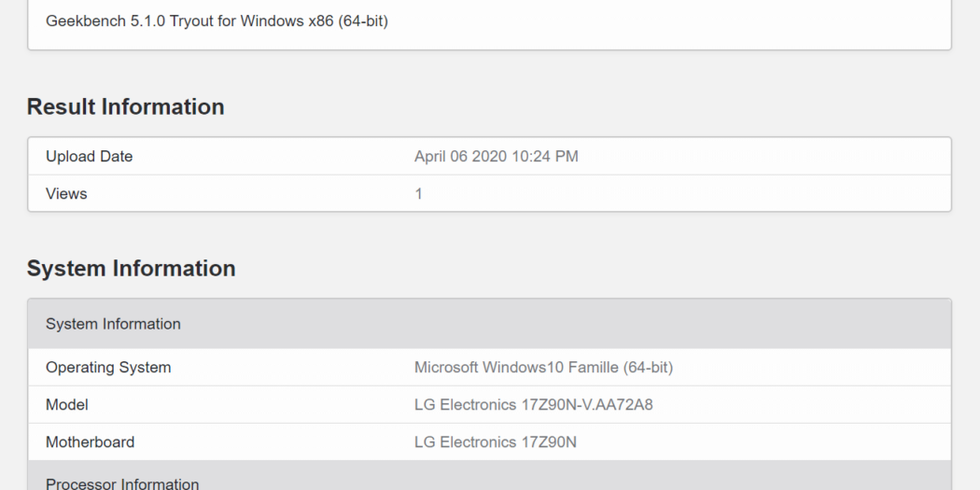This screenshot has width=980, height=490.
Task: Select the Upload Date label
Action: 89,157
